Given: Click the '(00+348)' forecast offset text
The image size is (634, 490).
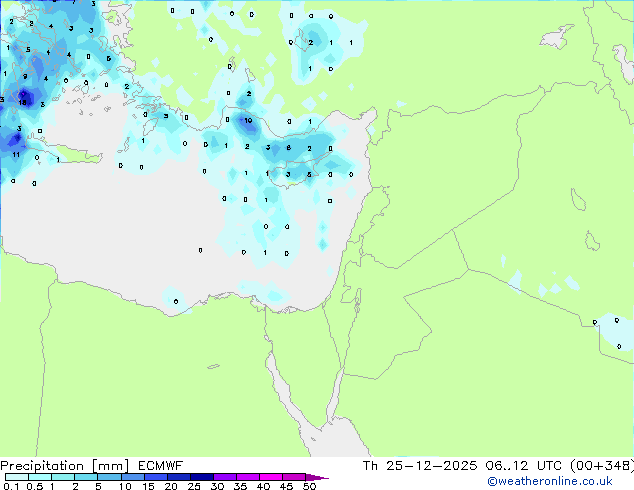Looking at the screenshot, I should click(x=602, y=466).
